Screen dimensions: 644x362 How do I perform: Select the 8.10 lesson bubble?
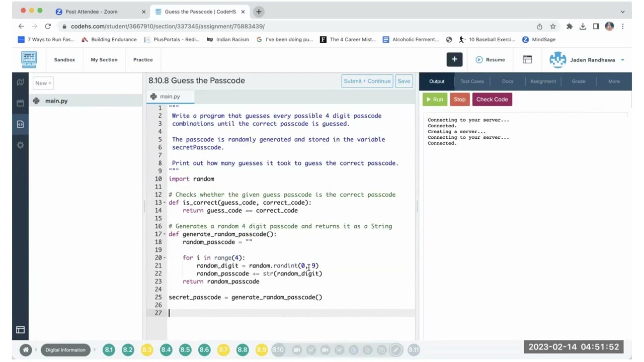[x=278, y=349]
